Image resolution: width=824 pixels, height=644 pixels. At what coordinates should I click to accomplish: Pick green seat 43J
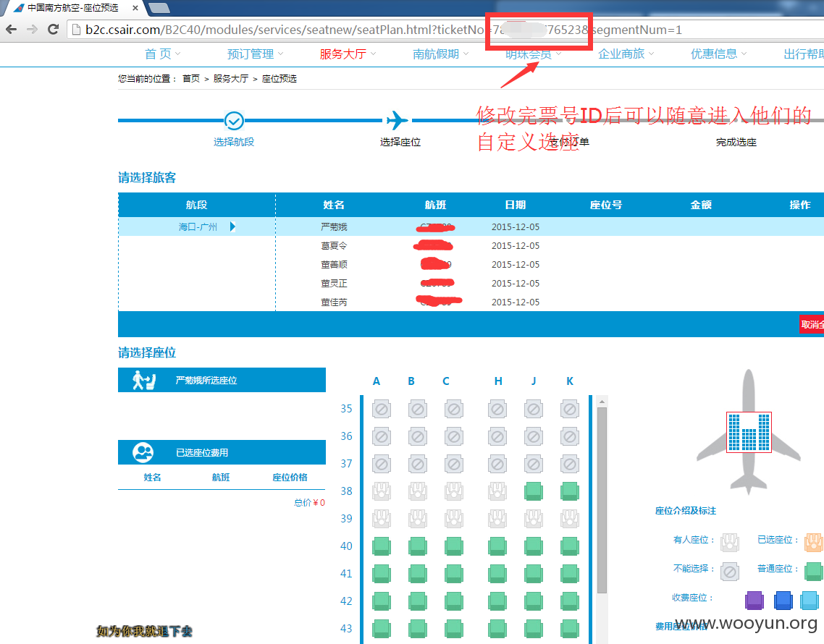[534, 629]
